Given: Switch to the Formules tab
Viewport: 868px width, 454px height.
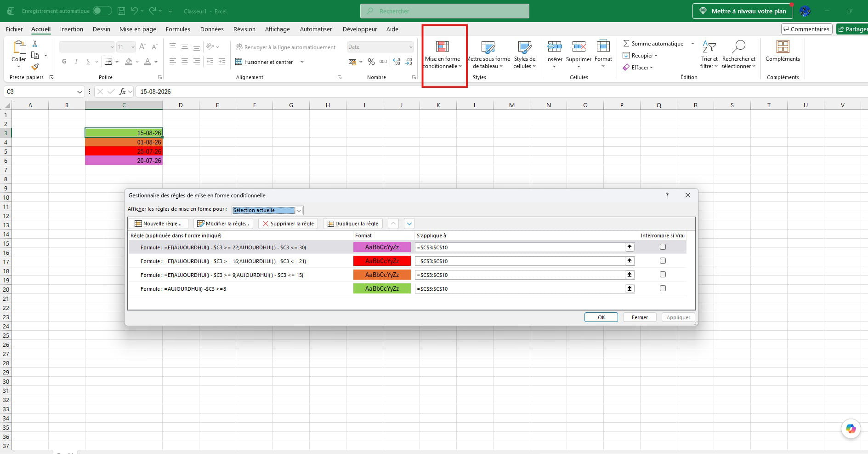Looking at the screenshot, I should click(x=178, y=29).
